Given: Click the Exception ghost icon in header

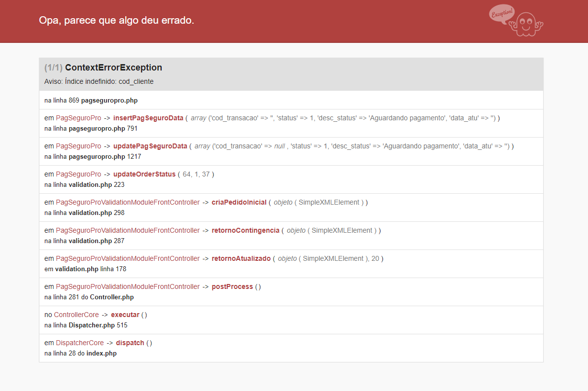Looking at the screenshot, I should (x=516, y=20).
